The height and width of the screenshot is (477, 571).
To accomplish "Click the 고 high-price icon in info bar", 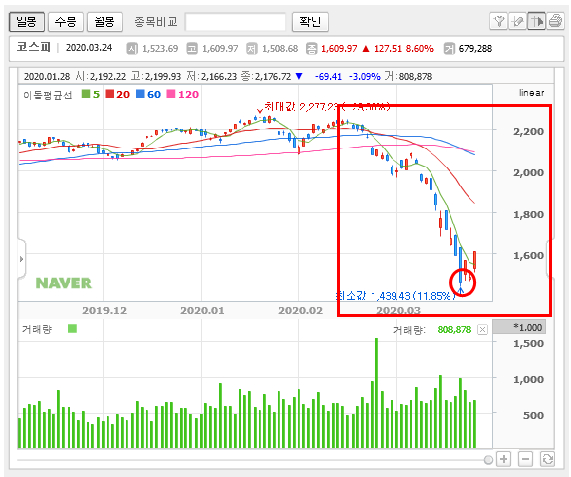I will click(x=192, y=48).
